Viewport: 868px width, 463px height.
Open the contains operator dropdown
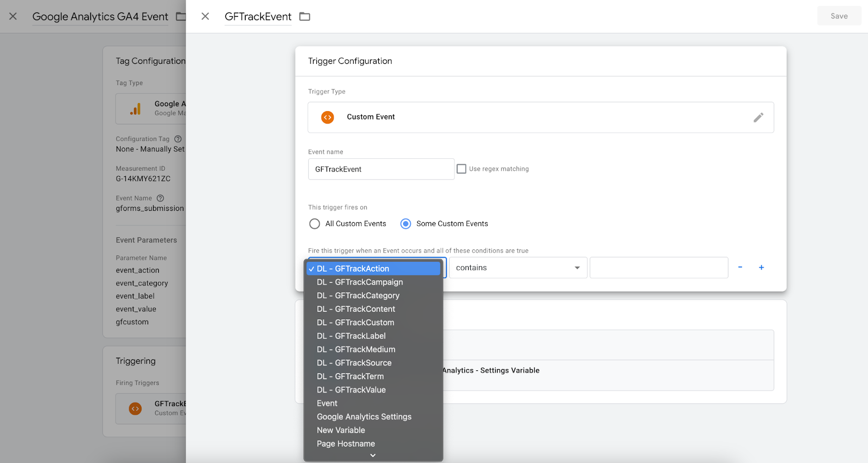click(518, 268)
